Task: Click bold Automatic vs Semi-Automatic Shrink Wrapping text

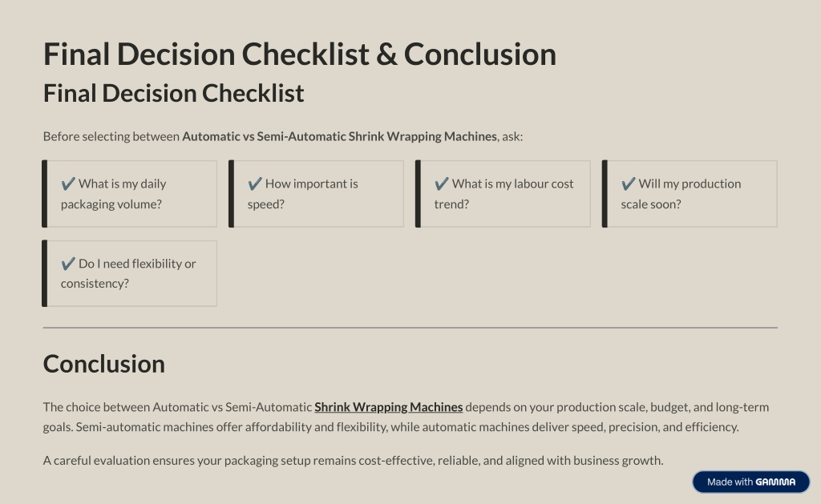Action: click(x=339, y=136)
